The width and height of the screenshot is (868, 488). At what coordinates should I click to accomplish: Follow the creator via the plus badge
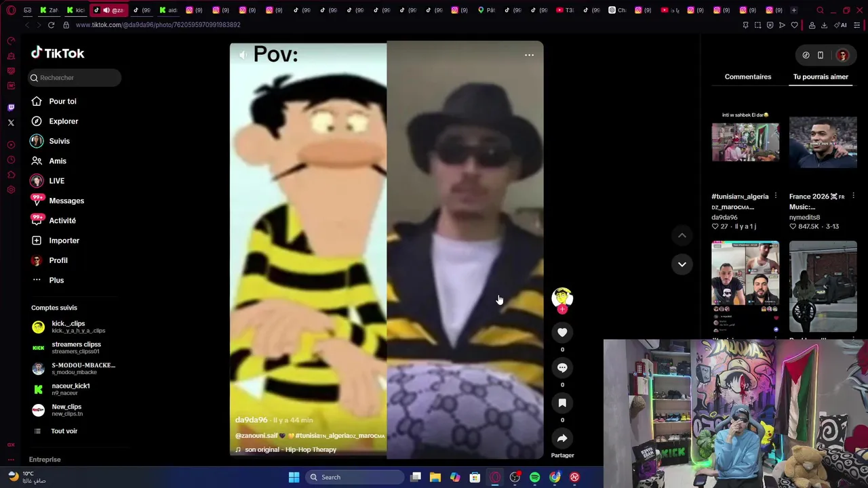tap(562, 310)
